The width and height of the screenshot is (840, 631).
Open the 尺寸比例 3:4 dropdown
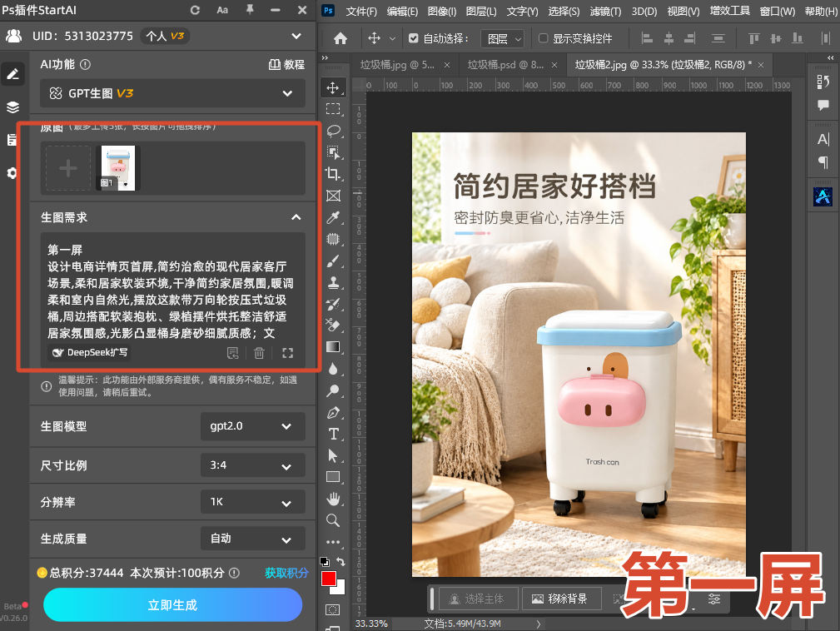[253, 465]
